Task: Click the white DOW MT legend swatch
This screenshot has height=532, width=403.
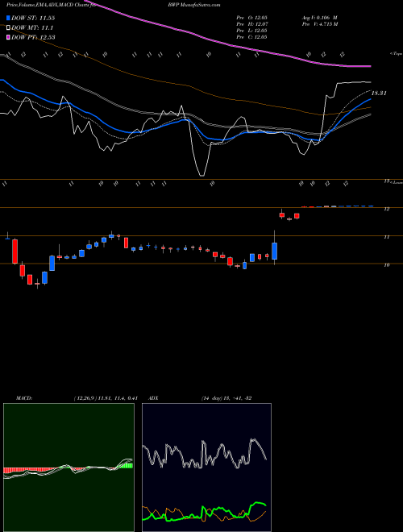Action: coord(8,27)
